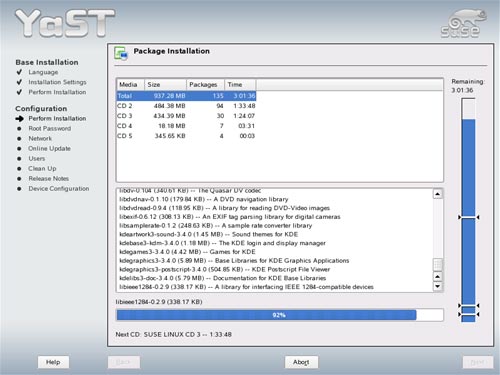Select the Total row in media table
500x375 pixels.
pos(186,96)
